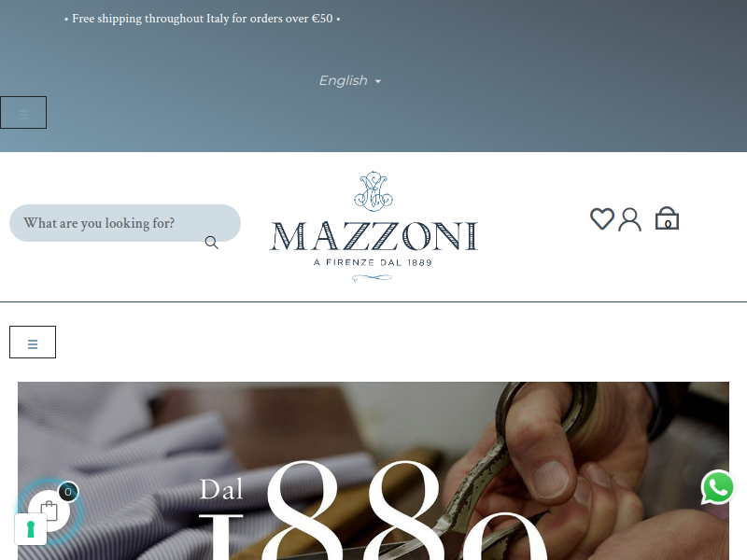The height and width of the screenshot is (560, 747).
Task: Open WhatsApp chat bubble
Action: (x=717, y=487)
